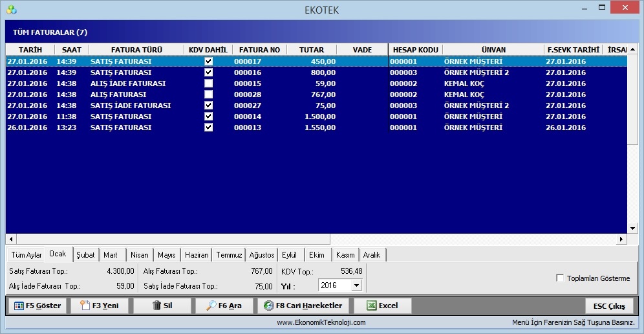The height and width of the screenshot is (334, 644).
Task: Sort by the TUTAR column header
Action: click(x=311, y=50)
